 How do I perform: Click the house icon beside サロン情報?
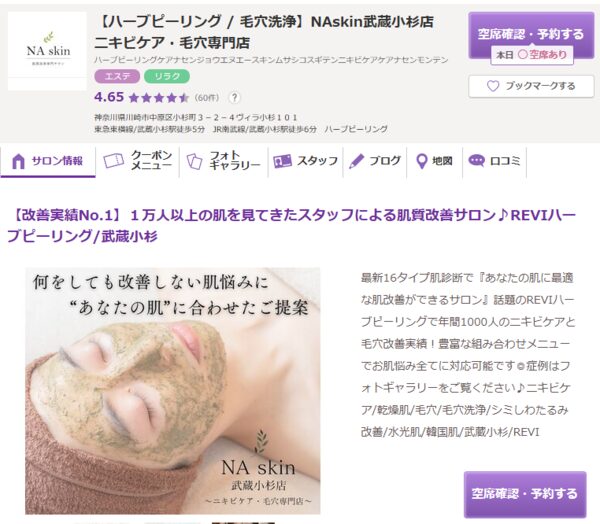coord(18,161)
